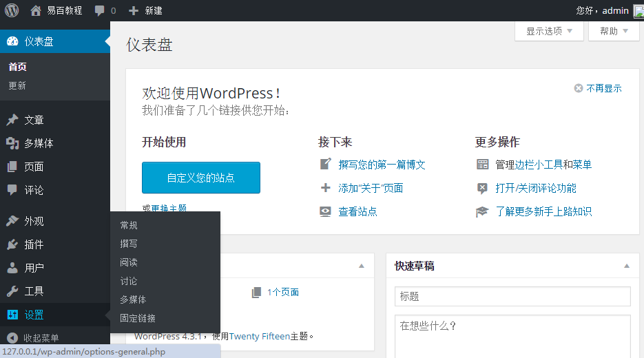Click the 更换主题 link
Screen dimensions: 644x358
[x=169, y=208]
